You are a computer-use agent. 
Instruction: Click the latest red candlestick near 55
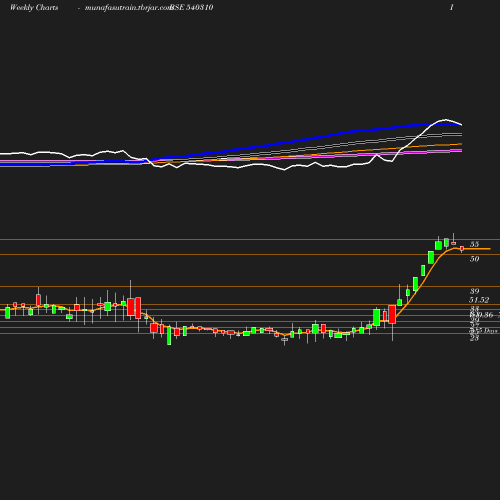[462, 249]
